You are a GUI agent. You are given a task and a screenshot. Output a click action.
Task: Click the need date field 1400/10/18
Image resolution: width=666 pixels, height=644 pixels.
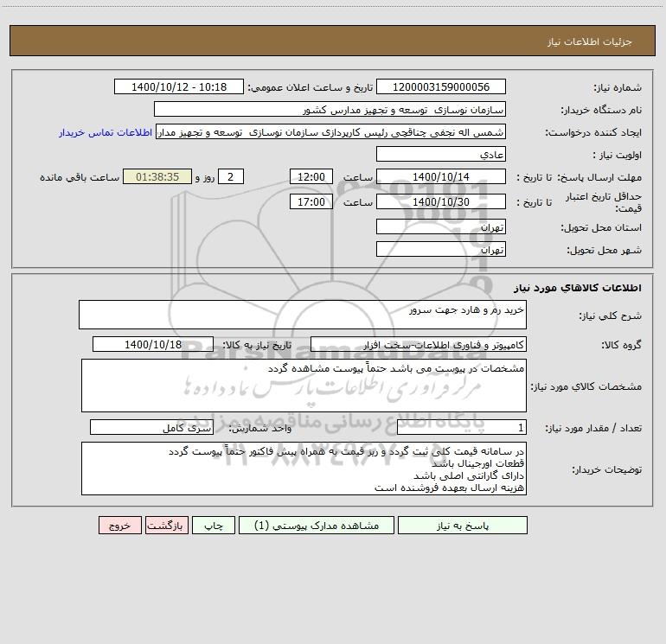coord(153,344)
